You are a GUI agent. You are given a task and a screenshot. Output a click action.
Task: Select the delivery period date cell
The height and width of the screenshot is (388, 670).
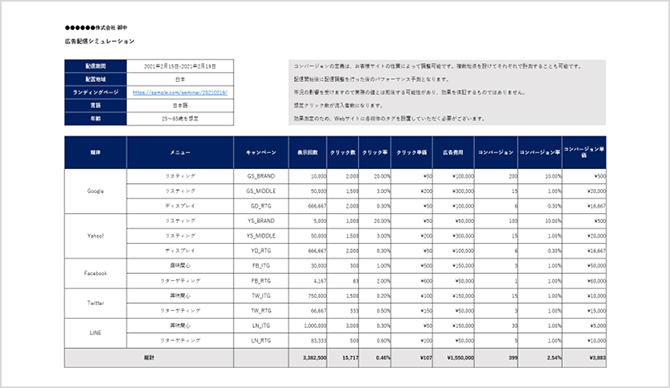click(180, 66)
